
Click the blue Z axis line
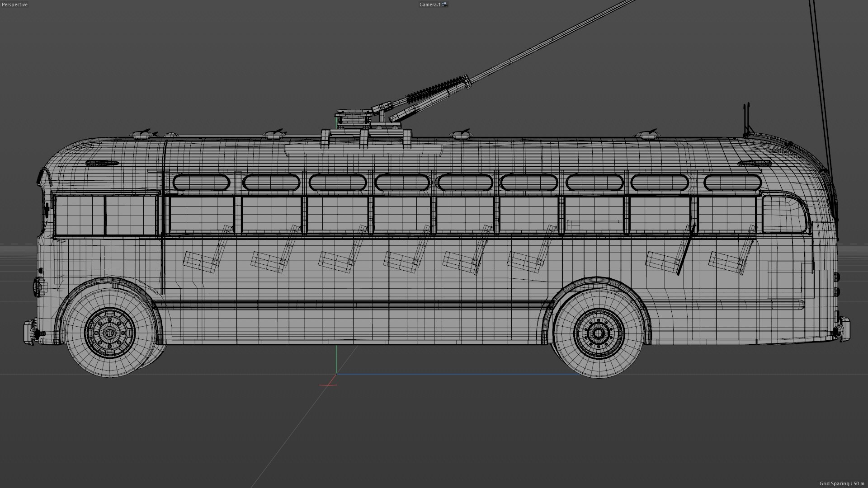coord(452,374)
